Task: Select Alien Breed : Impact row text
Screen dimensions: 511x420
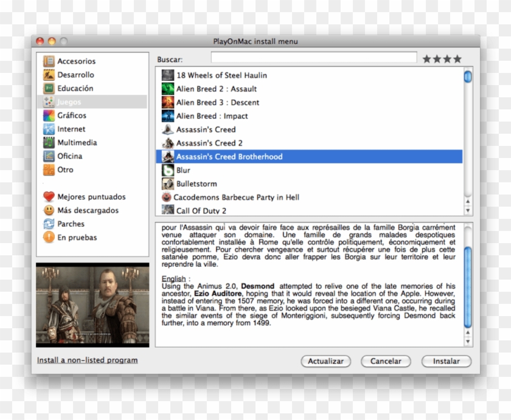Action: coord(212,116)
